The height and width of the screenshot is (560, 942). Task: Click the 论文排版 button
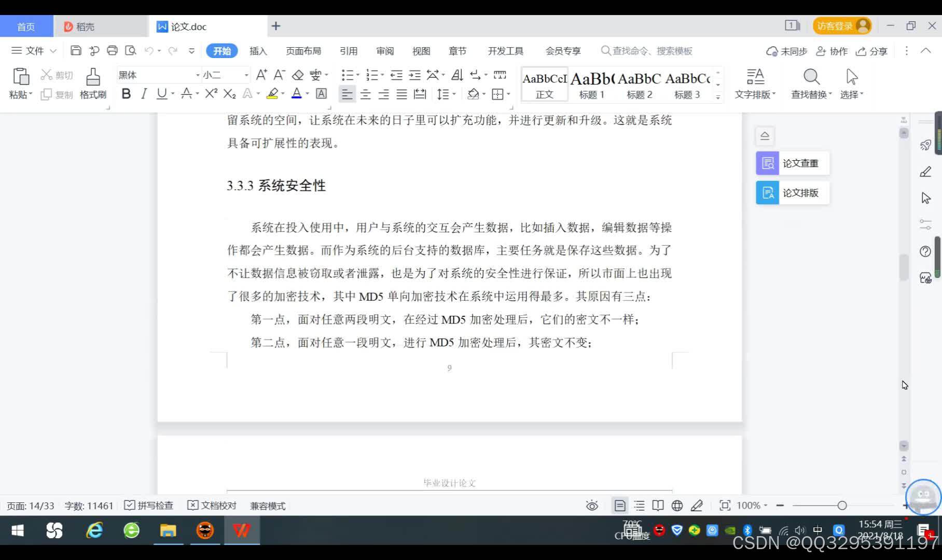793,193
